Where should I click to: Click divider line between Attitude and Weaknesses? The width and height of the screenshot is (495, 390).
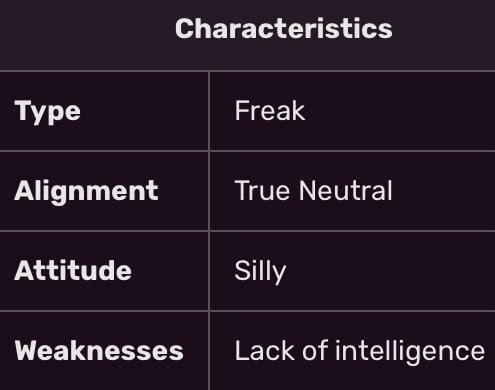click(247, 311)
